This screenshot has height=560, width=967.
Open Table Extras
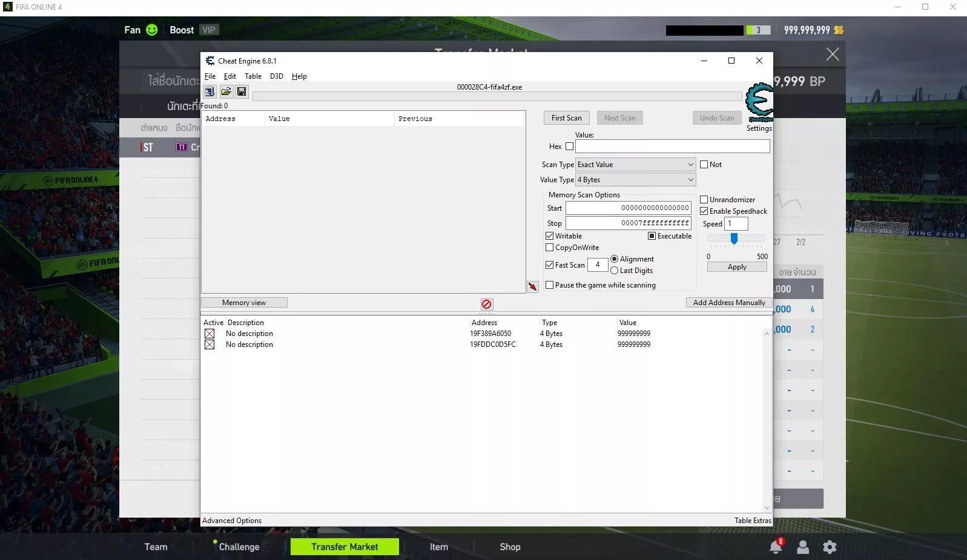[x=753, y=521]
